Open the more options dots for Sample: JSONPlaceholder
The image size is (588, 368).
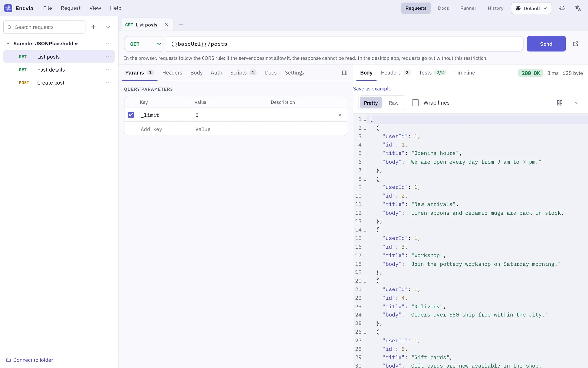point(108,44)
